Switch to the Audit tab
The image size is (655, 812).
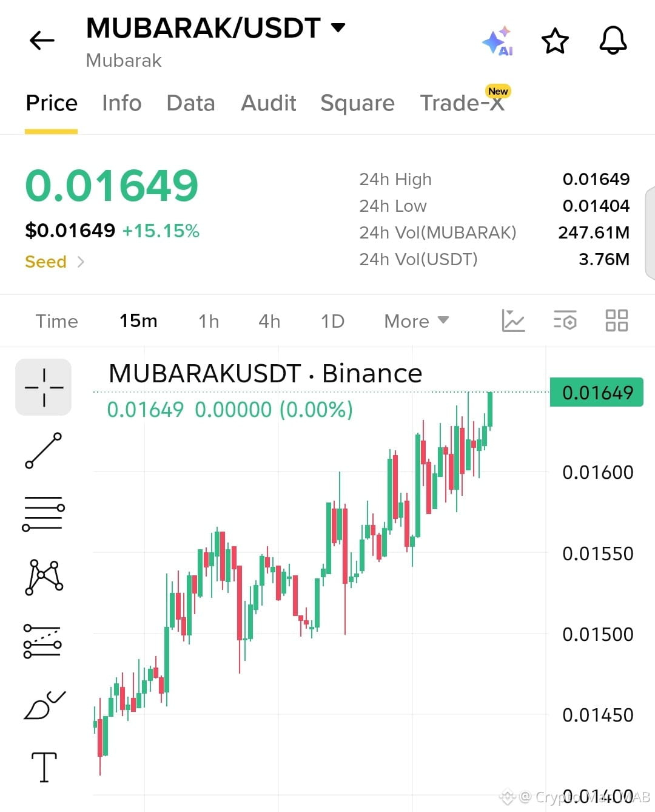pos(269,103)
